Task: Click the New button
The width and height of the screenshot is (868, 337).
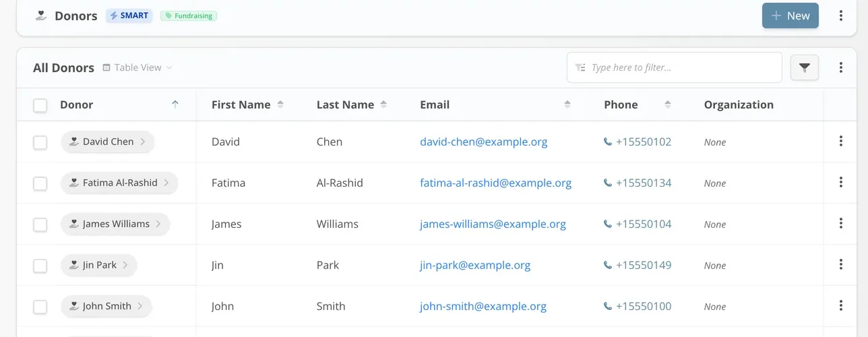Action: 790,16
